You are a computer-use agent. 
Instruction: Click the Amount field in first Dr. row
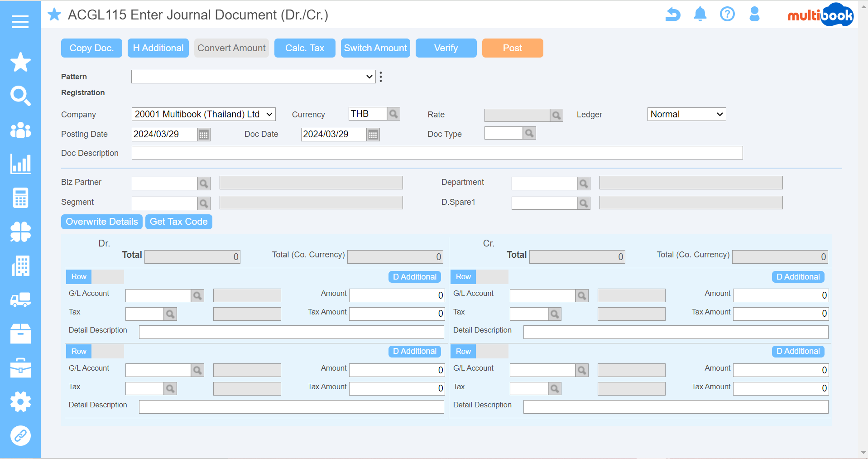(397, 295)
